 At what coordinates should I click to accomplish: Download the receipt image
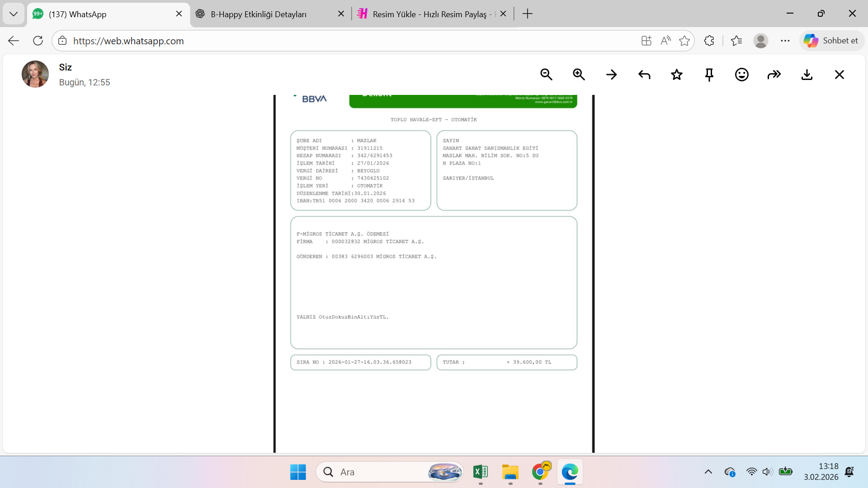[807, 75]
